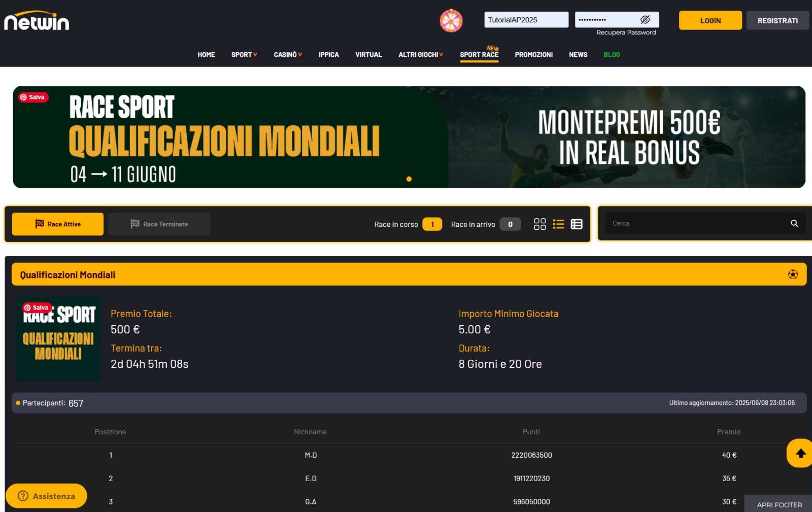The height and width of the screenshot is (512, 812).
Task: Click the Importo Minimo Giocata 5.00 € value
Action: pyautogui.click(x=475, y=329)
